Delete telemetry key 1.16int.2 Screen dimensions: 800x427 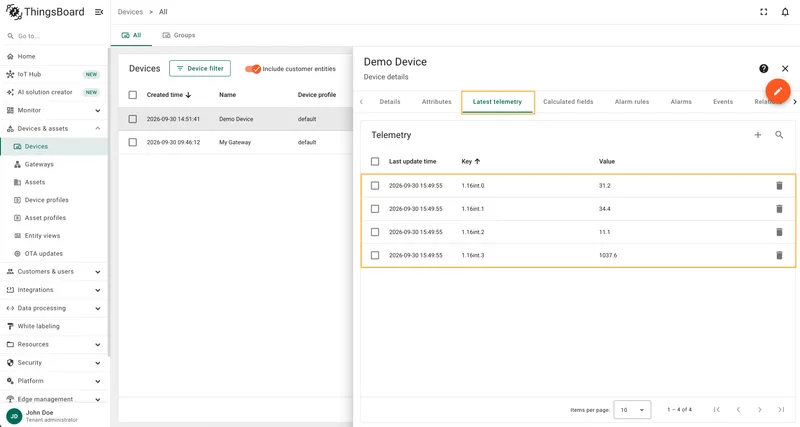tap(779, 232)
